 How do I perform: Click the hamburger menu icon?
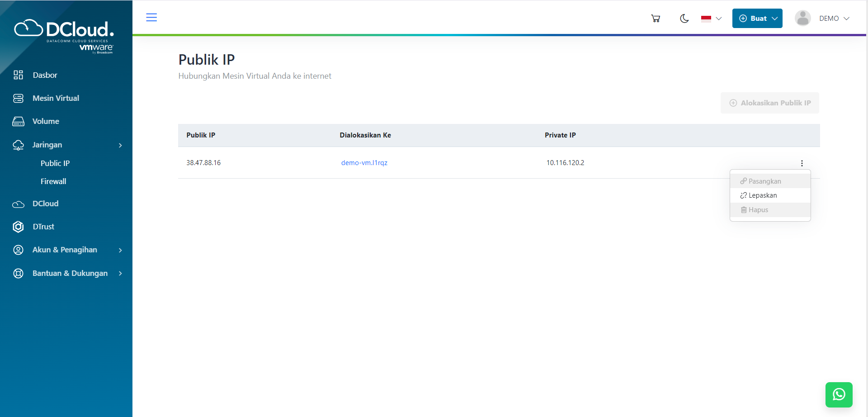pos(151,18)
